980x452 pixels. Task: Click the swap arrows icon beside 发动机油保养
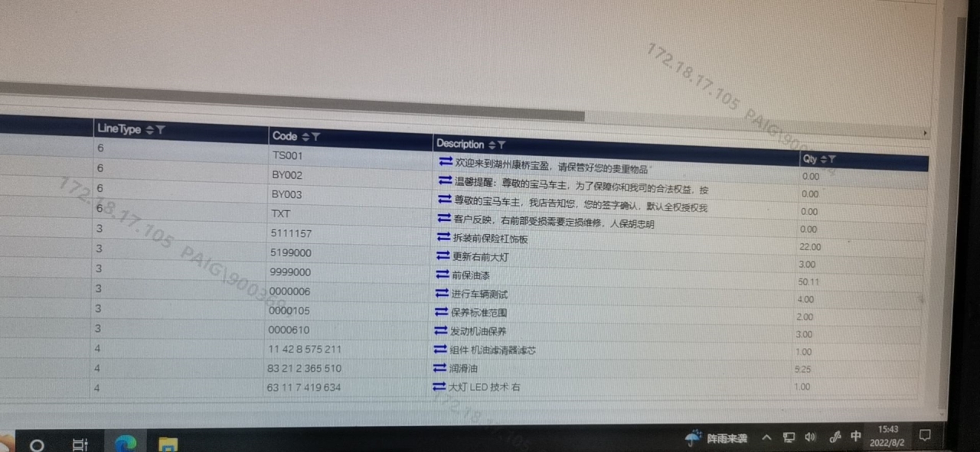point(440,330)
